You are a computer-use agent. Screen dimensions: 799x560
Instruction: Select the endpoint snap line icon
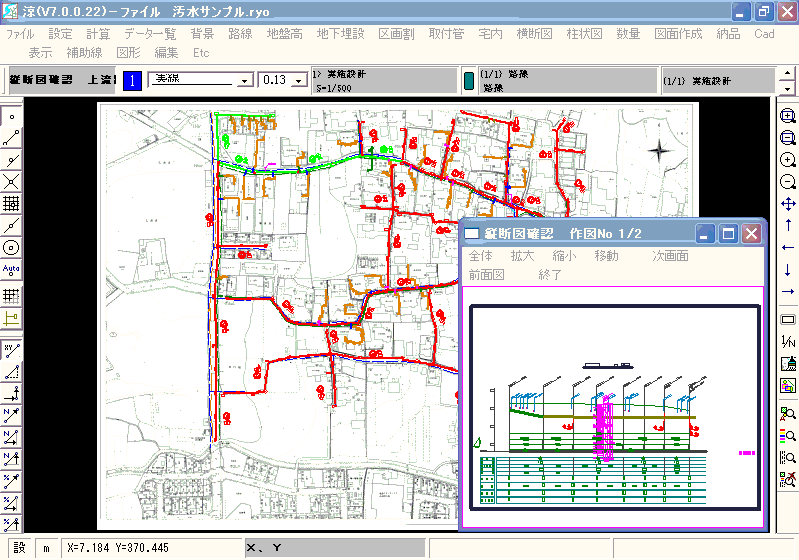[11, 138]
